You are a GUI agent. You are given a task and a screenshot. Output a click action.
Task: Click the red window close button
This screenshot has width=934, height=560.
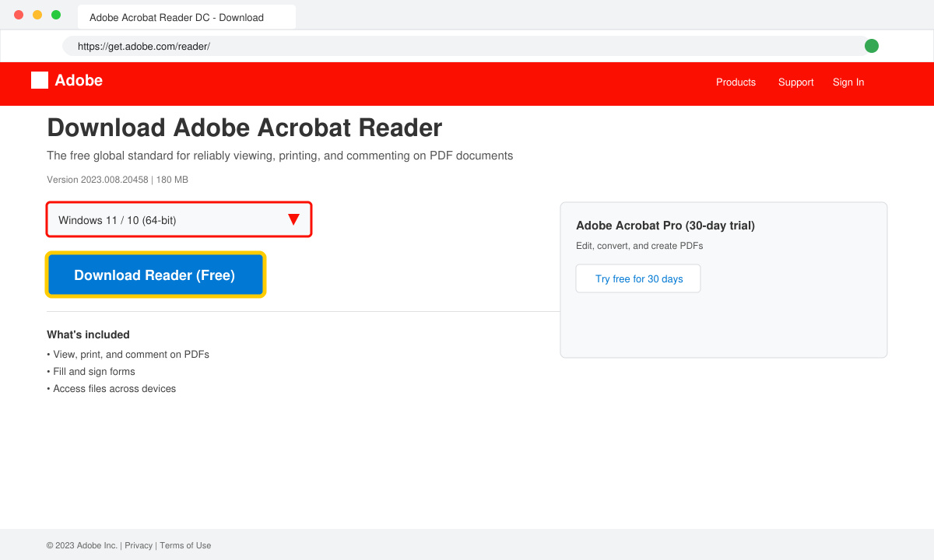[19, 15]
